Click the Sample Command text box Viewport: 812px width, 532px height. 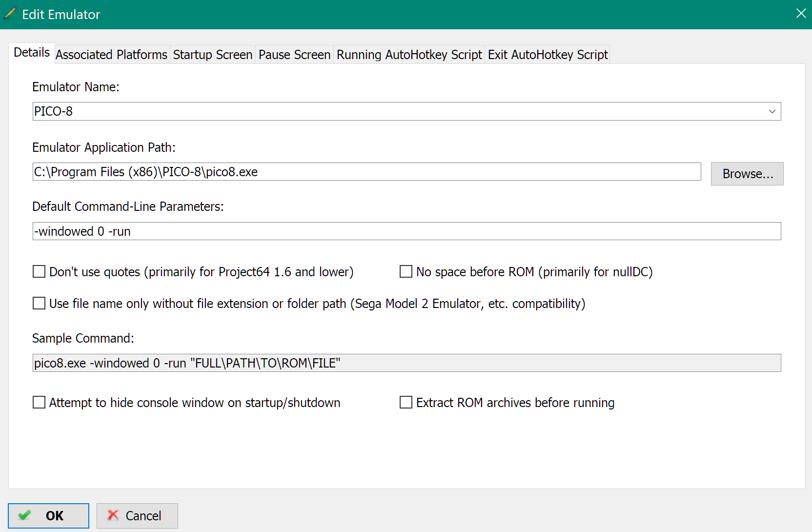pos(406,363)
